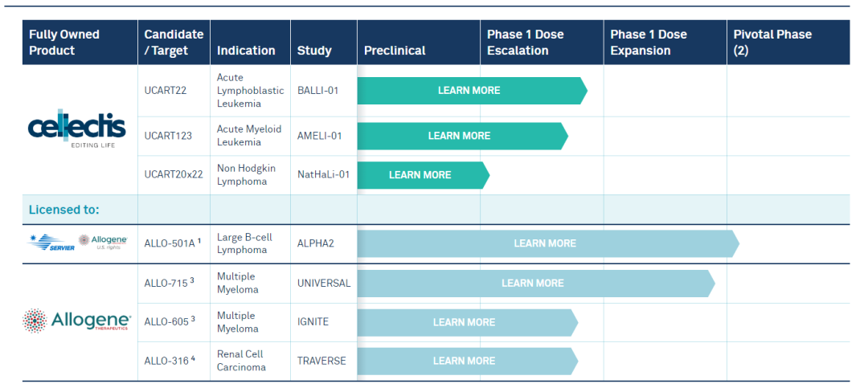The image size is (868, 388).
Task: Click the Allogene Therapeutics logo
Action: click(77, 321)
